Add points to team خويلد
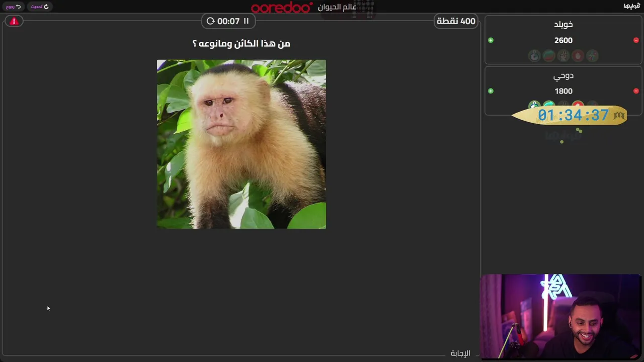 pyautogui.click(x=491, y=40)
